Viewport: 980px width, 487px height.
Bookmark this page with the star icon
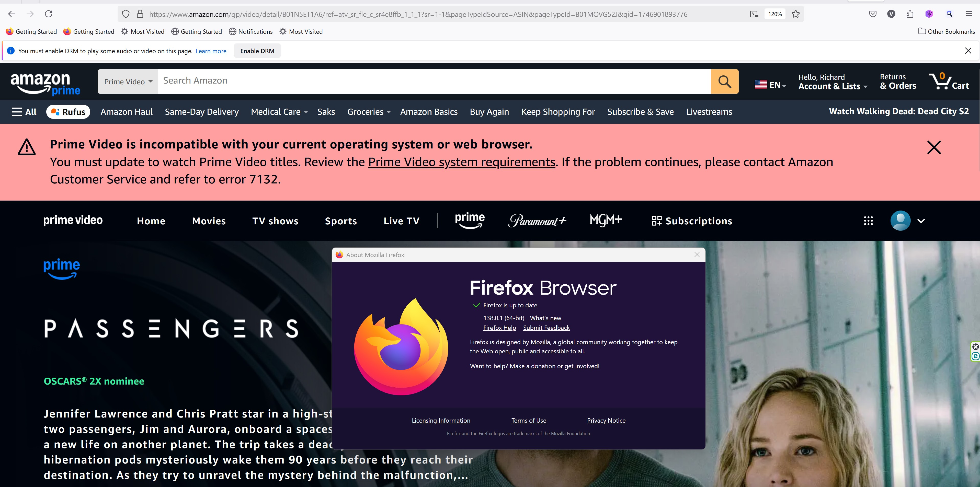pyautogui.click(x=795, y=14)
